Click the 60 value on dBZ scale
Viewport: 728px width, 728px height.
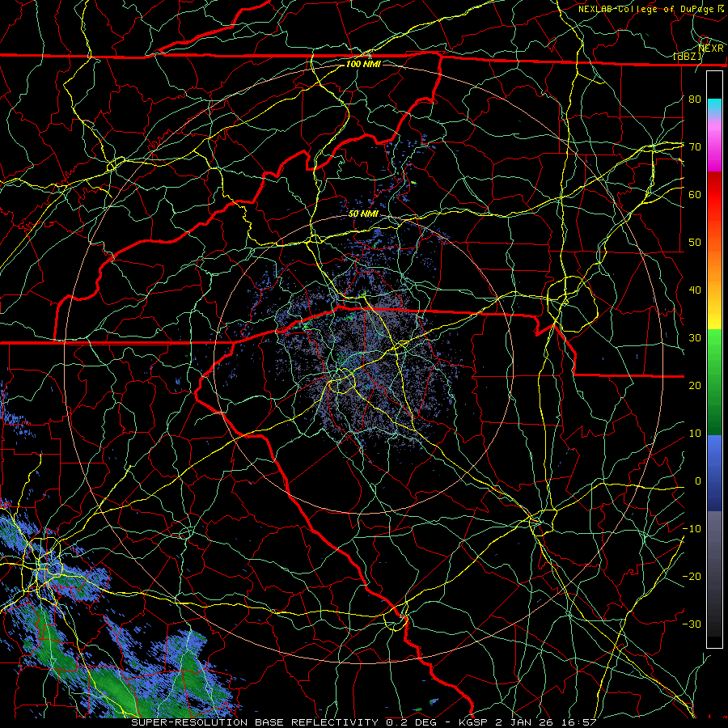click(x=695, y=194)
